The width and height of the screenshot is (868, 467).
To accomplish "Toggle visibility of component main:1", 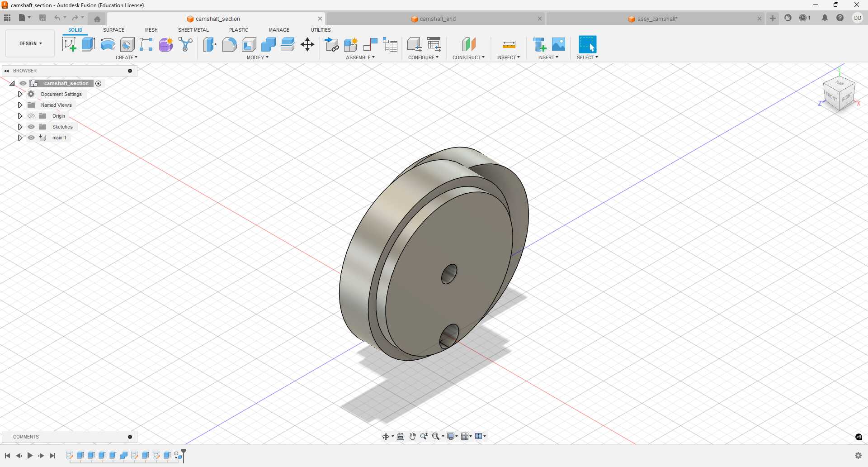I will [31, 138].
